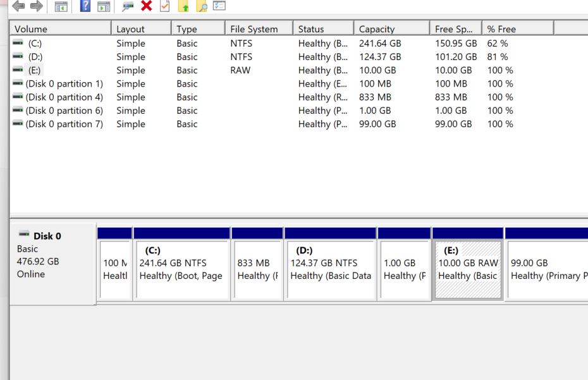Click the checklist settings toolbar icon
Image resolution: width=588 pixels, height=380 pixels.
point(219,6)
